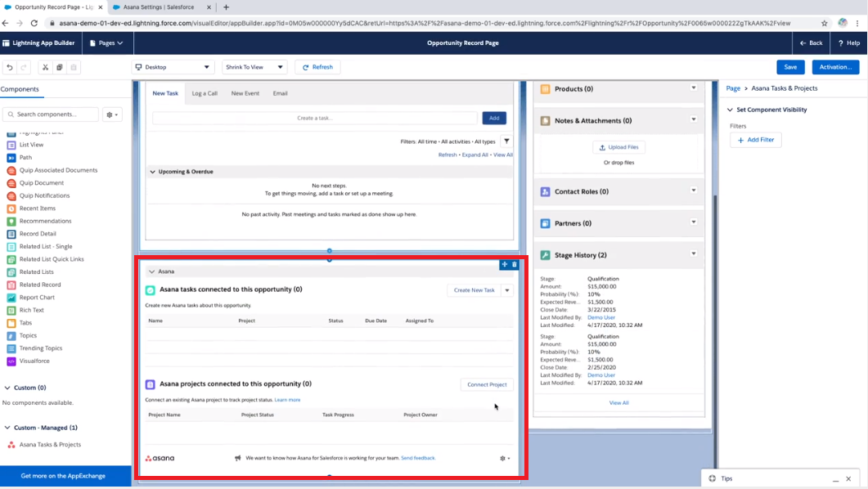The width and height of the screenshot is (868, 489).
Task: Select the Components panel tab
Action: click(x=20, y=89)
